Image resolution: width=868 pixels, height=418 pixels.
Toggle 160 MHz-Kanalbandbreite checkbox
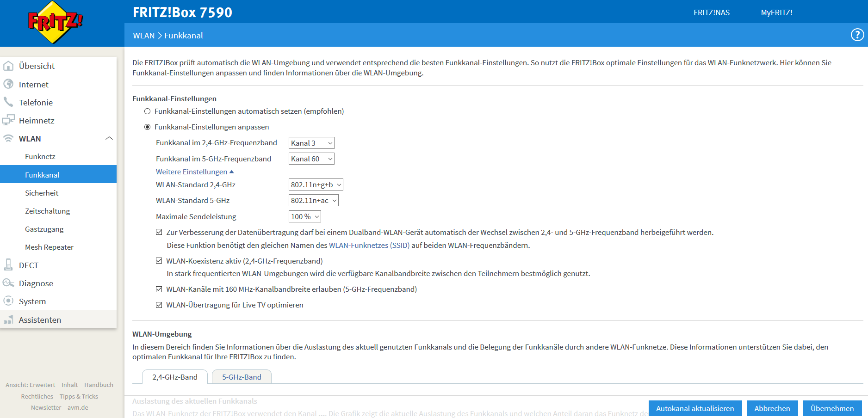click(x=159, y=289)
